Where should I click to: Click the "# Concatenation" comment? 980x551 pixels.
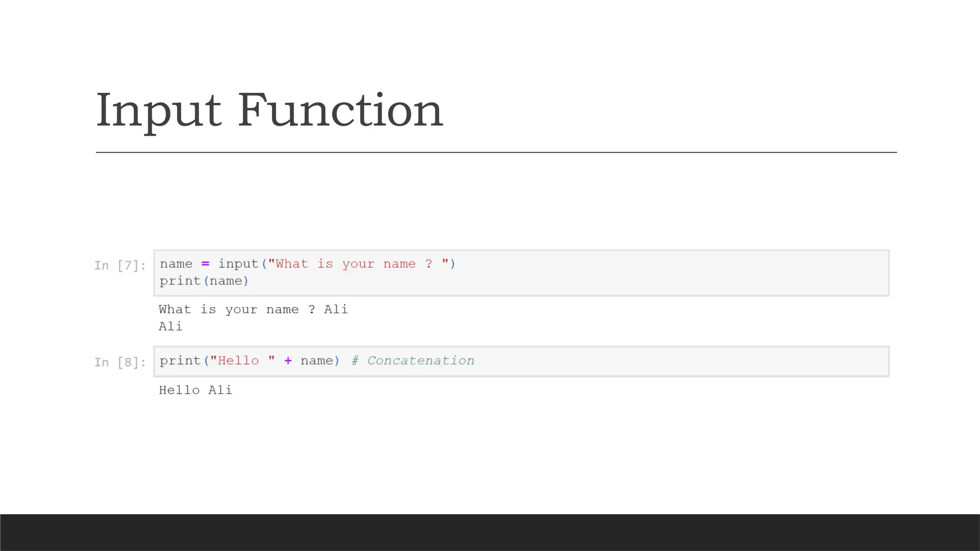tap(413, 361)
